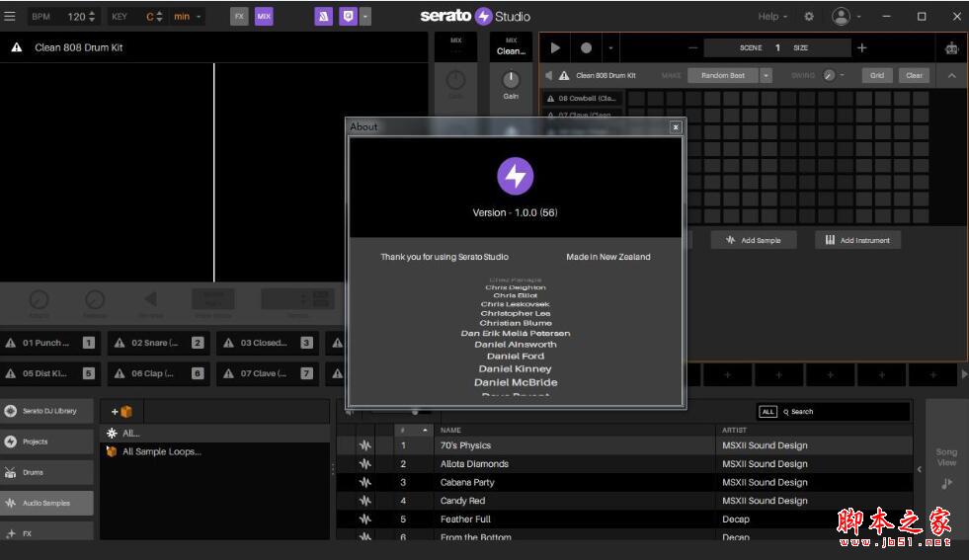Click waveform icon for 70's Physics
Image resolution: width=969 pixels, height=560 pixels.
point(365,445)
